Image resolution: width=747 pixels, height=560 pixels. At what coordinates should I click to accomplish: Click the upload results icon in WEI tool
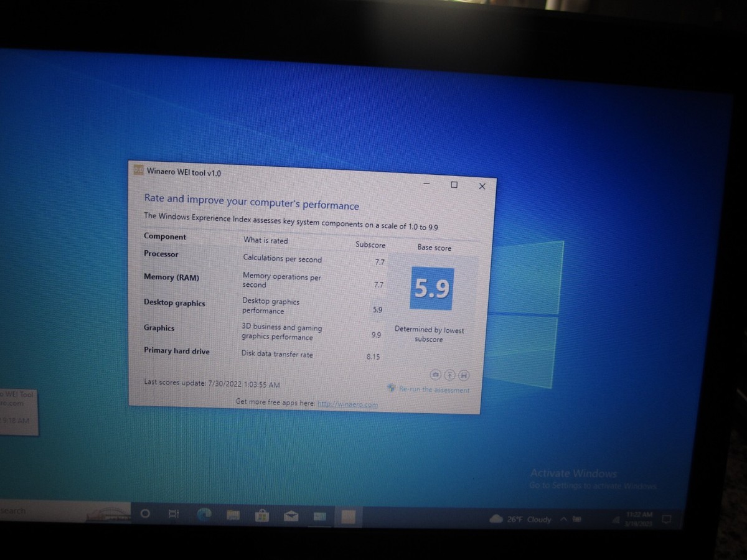point(449,374)
